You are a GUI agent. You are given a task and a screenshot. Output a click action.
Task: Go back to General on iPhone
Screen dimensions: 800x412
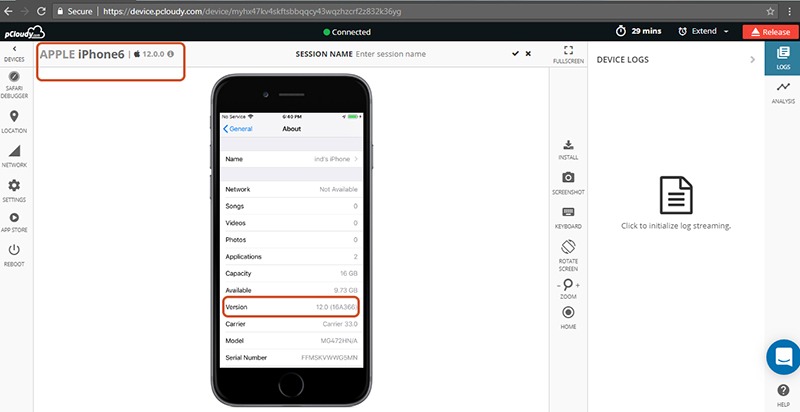(238, 129)
